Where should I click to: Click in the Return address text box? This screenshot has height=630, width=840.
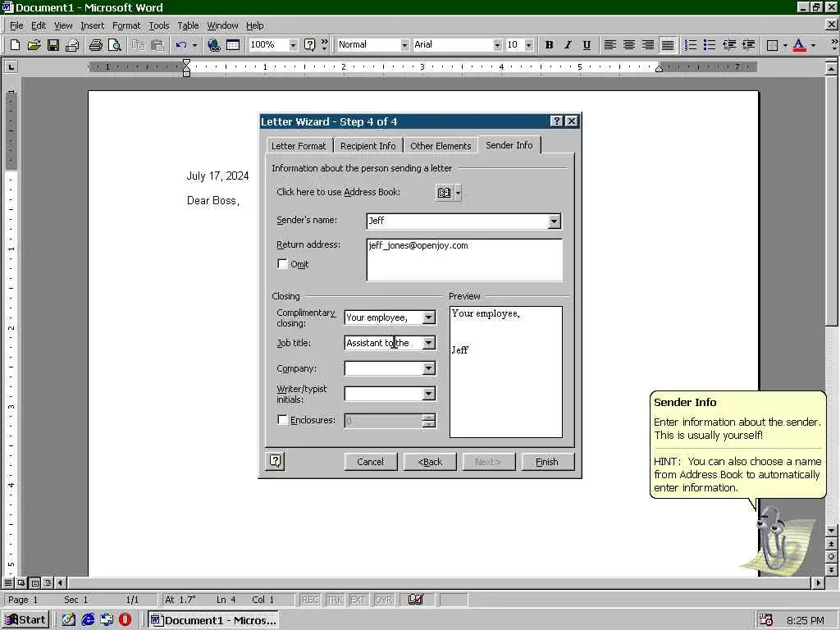[464, 260]
